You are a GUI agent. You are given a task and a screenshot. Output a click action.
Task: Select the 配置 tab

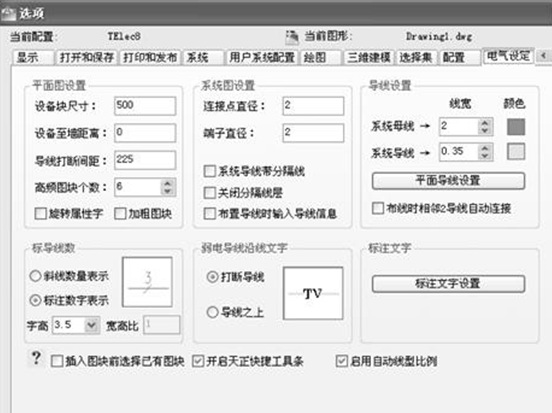coord(459,57)
